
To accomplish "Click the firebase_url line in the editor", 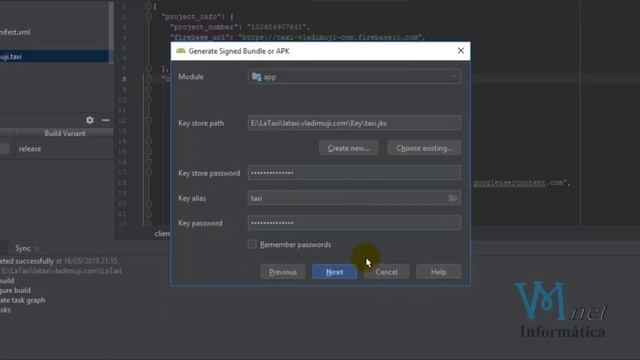I will point(297,37).
